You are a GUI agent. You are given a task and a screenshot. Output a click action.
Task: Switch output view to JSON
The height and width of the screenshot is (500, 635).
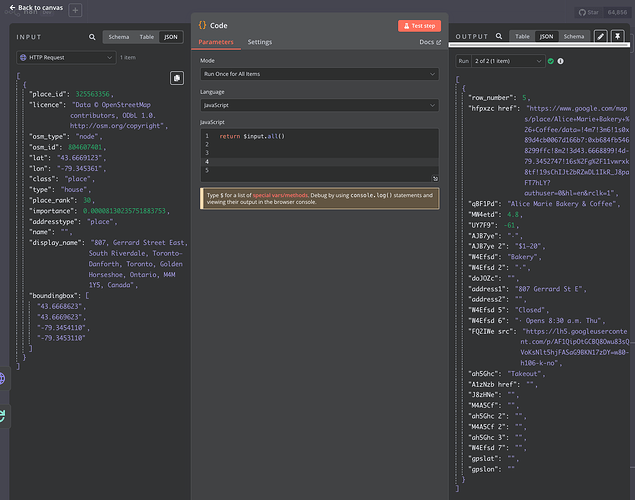[546, 36]
